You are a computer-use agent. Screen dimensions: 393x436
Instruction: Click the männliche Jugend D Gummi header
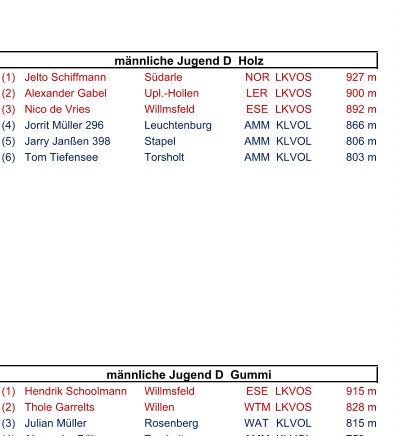(x=189, y=375)
